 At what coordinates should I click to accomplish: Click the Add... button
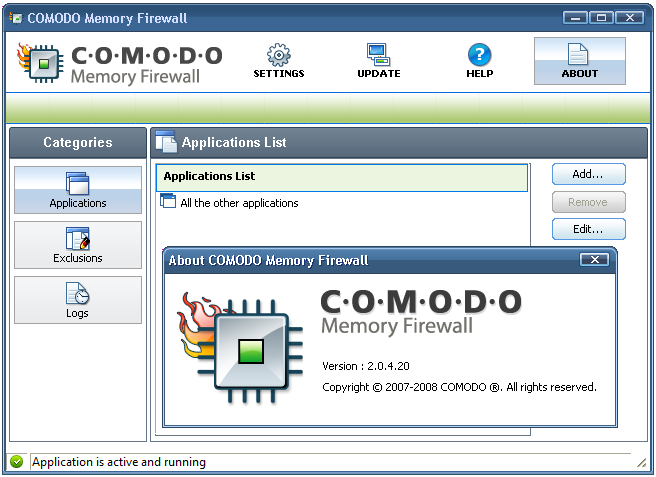(x=588, y=174)
